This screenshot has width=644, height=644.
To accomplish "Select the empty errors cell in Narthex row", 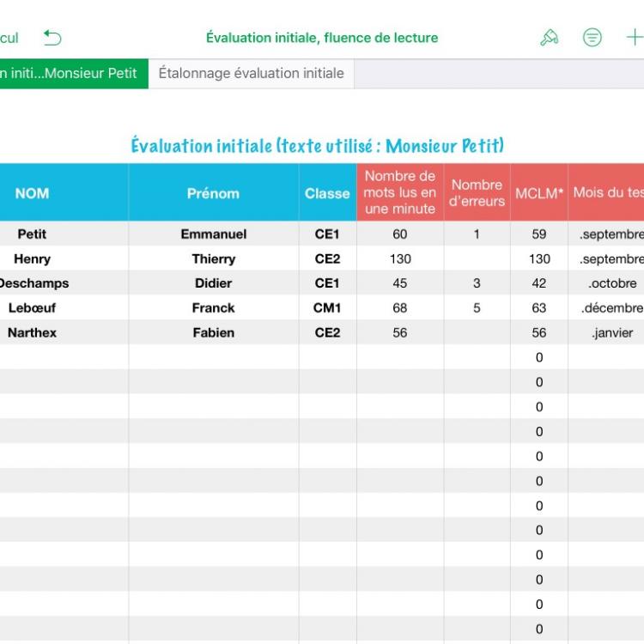I will [x=477, y=332].
